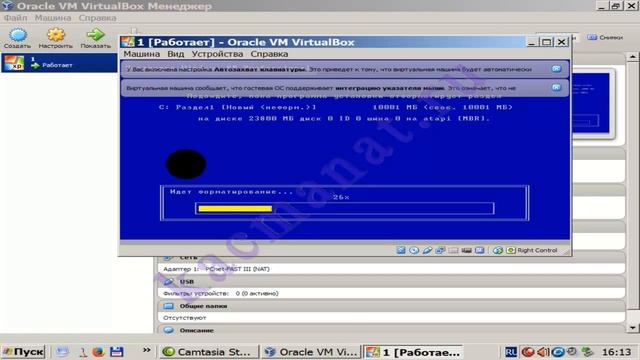
Task: Click the show desktop quick launch icon
Action: [x=62, y=352]
